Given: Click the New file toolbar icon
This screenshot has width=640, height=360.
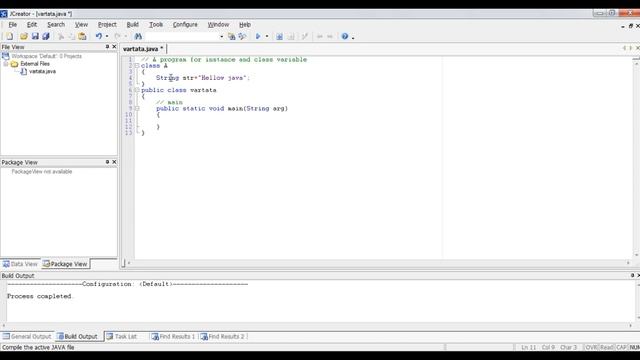Looking at the screenshot, I should coord(9,36).
